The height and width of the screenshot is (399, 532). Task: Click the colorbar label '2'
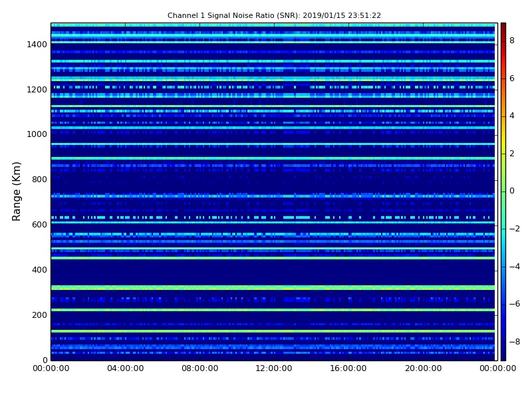[x=512, y=154]
